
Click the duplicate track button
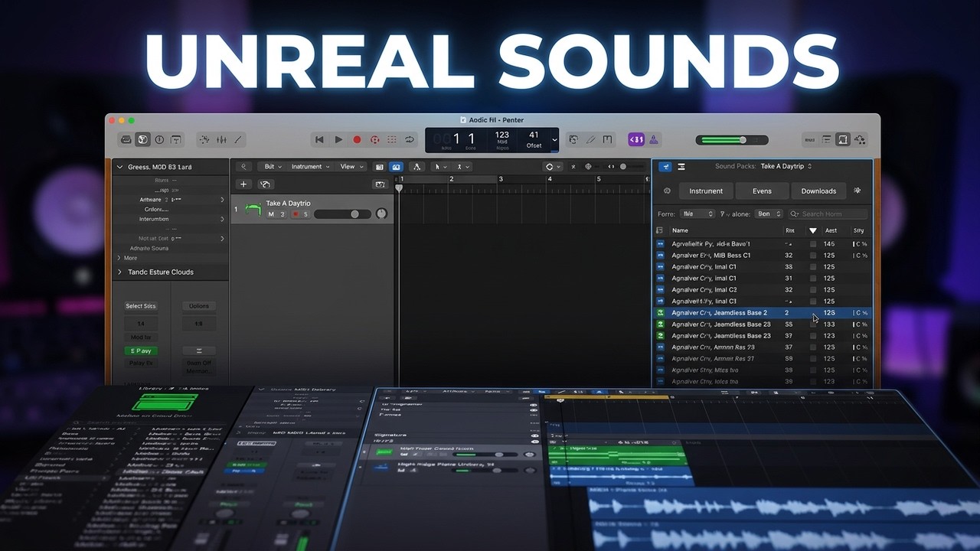(265, 184)
